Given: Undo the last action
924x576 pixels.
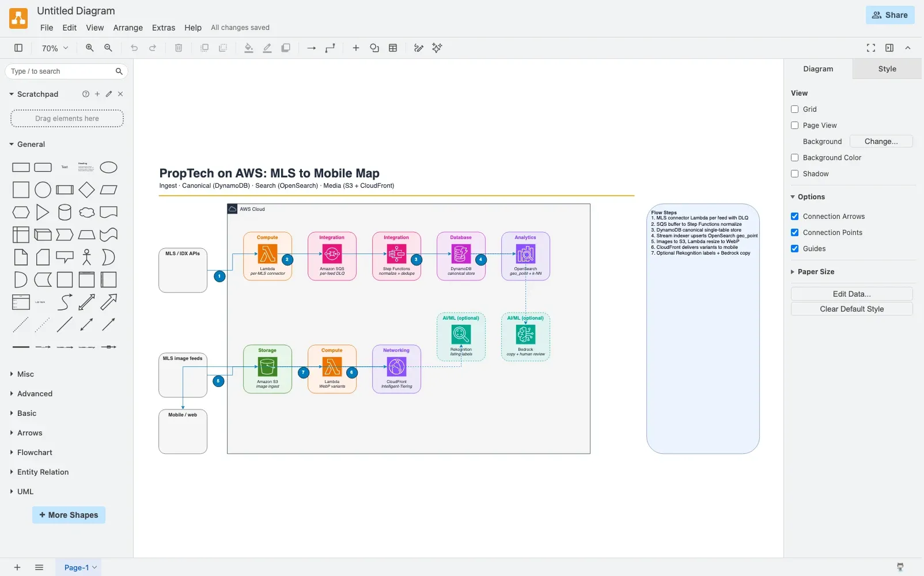Looking at the screenshot, I should tap(134, 48).
